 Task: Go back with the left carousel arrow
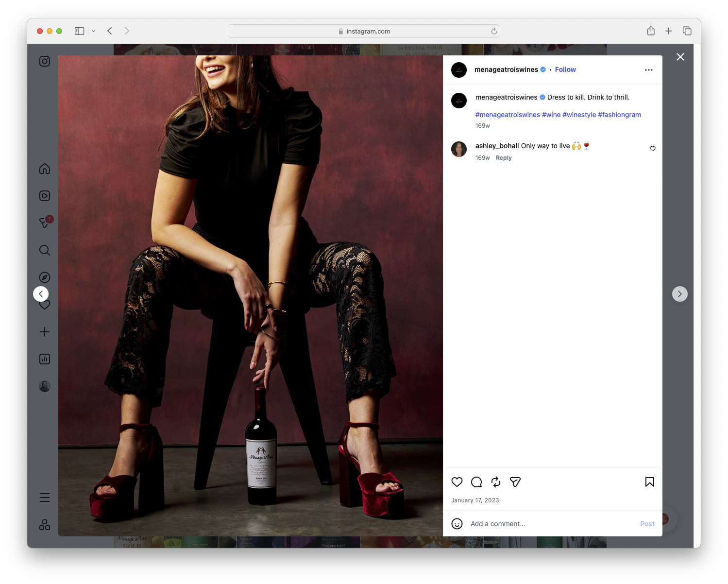tap(41, 293)
